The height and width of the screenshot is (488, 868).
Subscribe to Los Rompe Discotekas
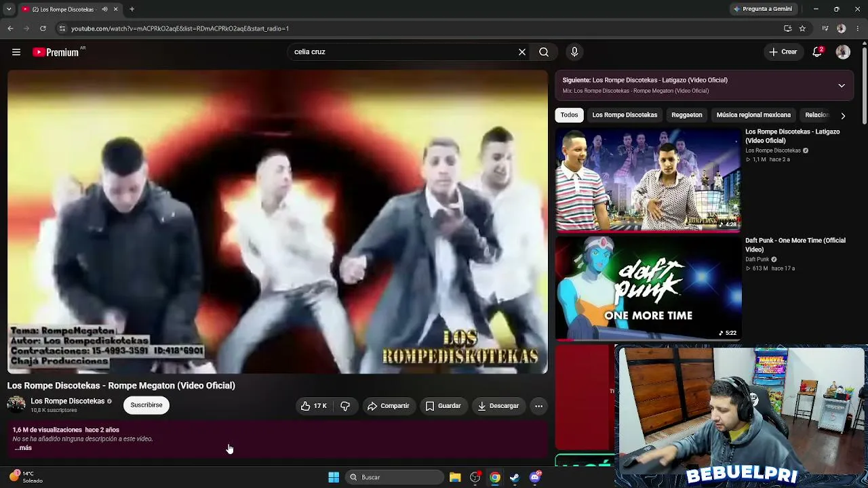[x=146, y=405]
